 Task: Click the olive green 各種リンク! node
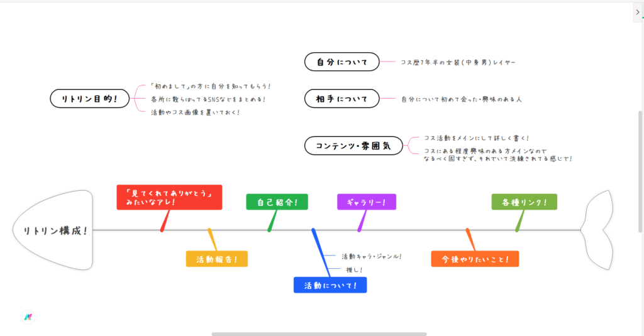pos(524,202)
